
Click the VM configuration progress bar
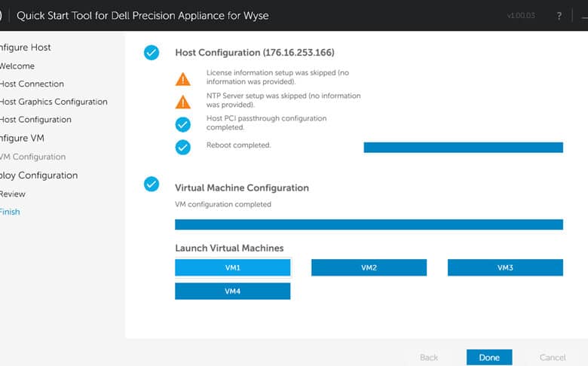[x=369, y=224]
